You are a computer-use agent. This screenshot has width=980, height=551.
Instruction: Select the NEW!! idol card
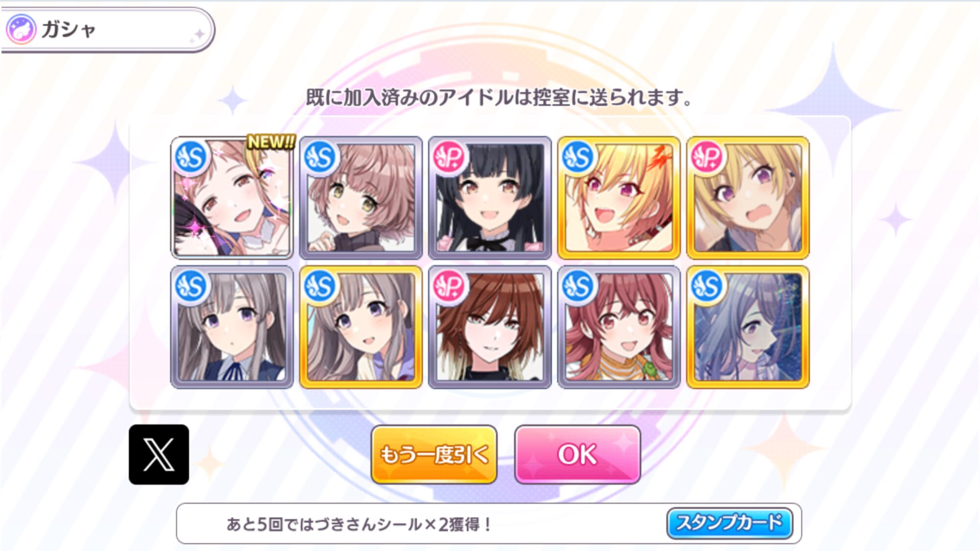pos(232,198)
